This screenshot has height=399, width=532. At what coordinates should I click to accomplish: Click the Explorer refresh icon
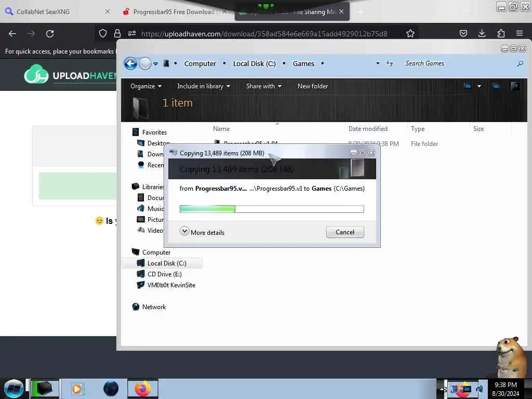[x=390, y=63]
